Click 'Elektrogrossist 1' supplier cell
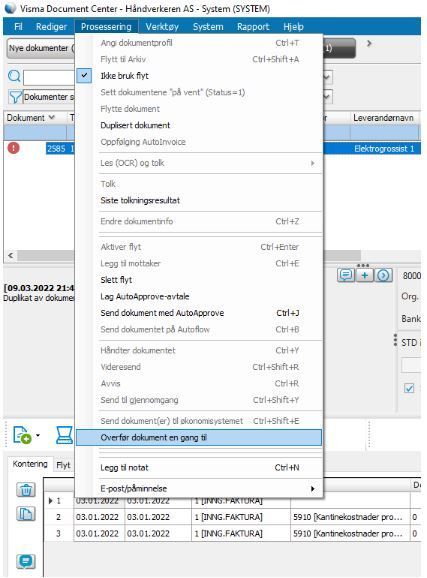The height and width of the screenshot is (578, 427). point(384,149)
